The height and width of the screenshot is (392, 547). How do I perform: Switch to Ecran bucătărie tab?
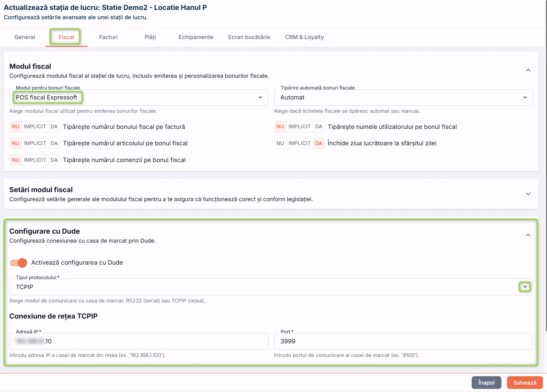tap(249, 37)
